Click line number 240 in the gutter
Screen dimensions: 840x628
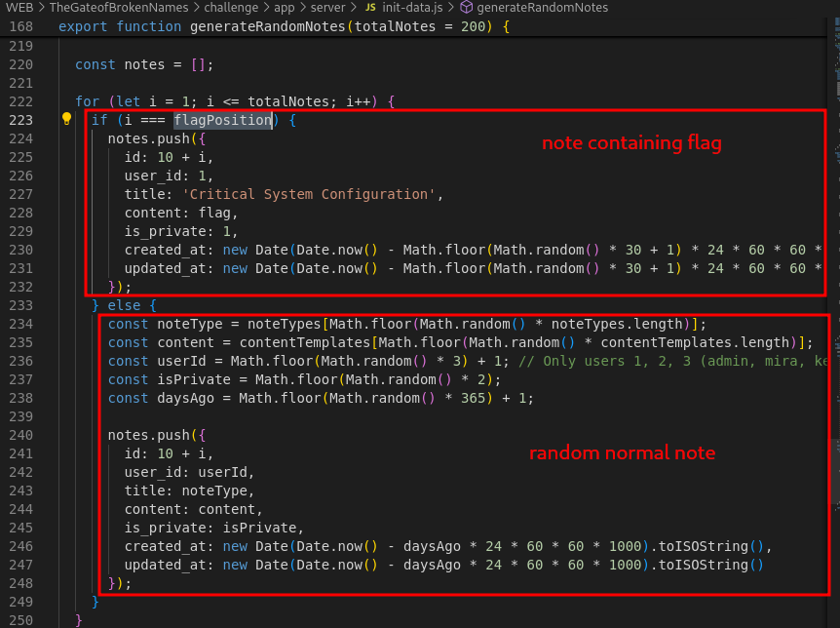click(x=19, y=435)
